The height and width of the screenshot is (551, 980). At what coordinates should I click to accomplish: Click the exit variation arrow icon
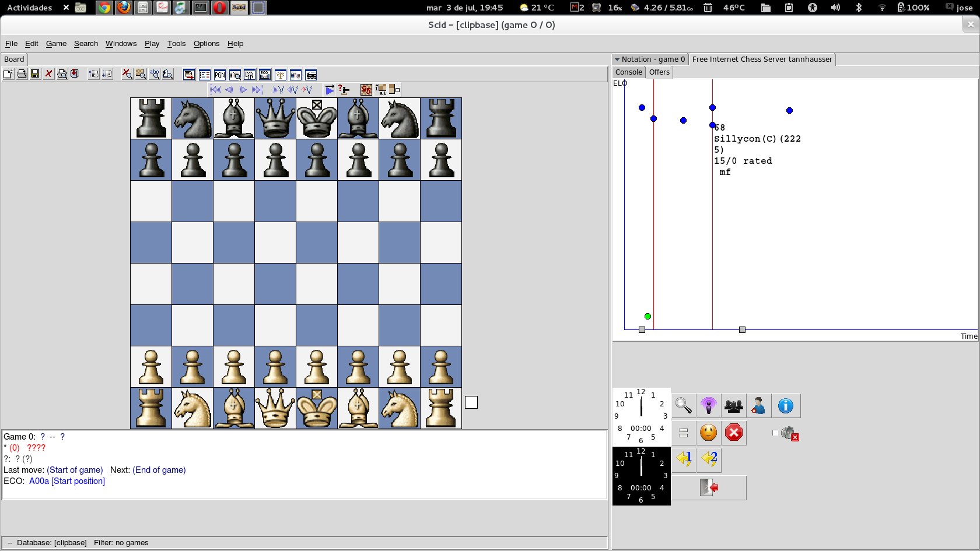pyautogui.click(x=292, y=90)
